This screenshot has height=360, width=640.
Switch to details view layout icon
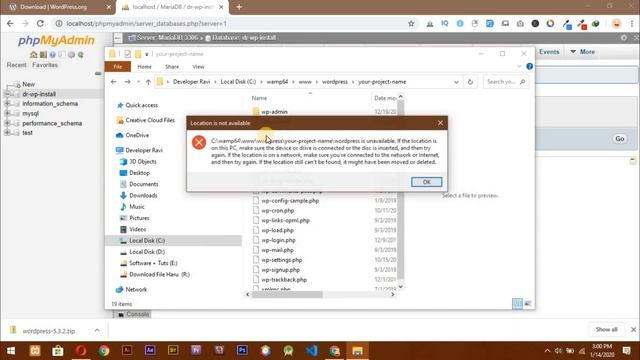517,304
